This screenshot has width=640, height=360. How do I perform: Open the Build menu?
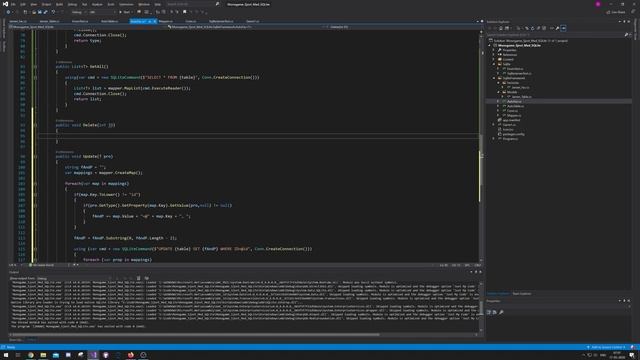60,4
